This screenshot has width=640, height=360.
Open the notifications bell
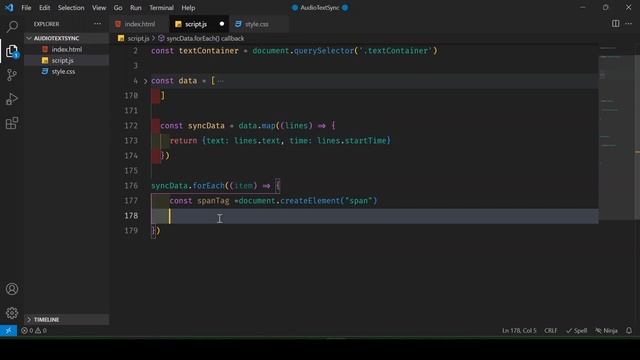click(629, 331)
